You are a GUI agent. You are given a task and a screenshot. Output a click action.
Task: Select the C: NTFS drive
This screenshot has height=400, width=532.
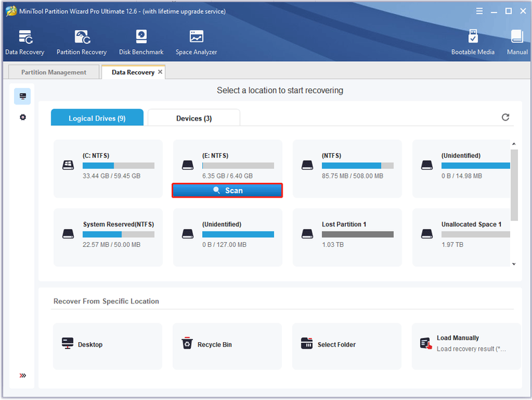[x=108, y=168]
